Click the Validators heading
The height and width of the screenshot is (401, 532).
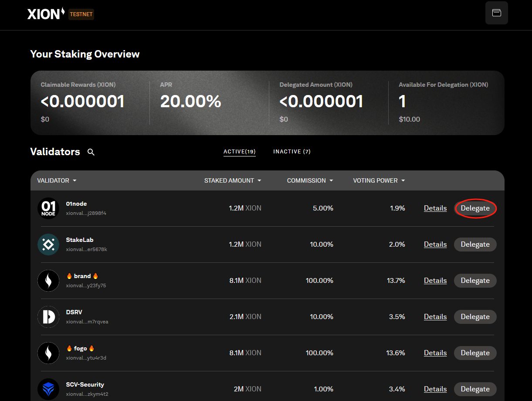55,152
